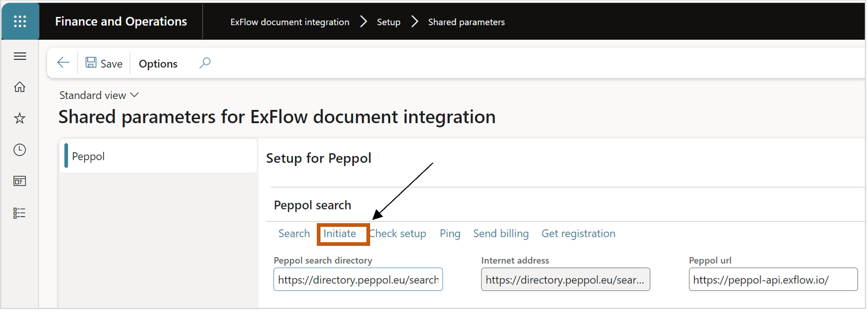Click the Internet address field

[x=565, y=279]
